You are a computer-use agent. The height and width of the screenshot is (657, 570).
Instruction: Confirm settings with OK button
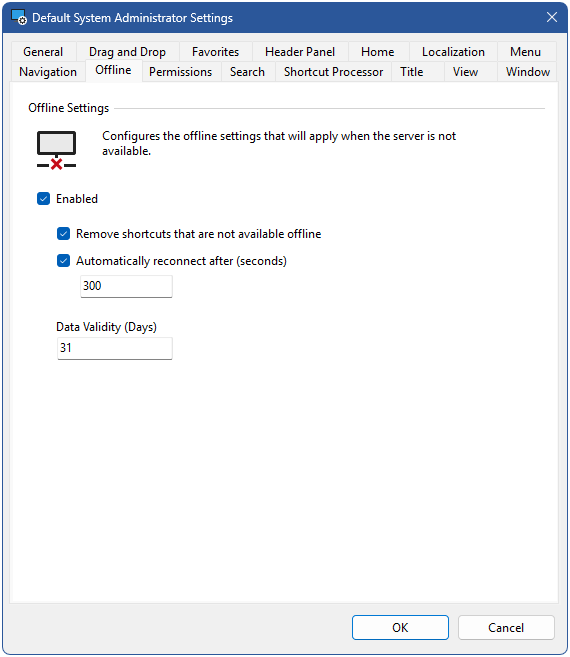pos(400,627)
